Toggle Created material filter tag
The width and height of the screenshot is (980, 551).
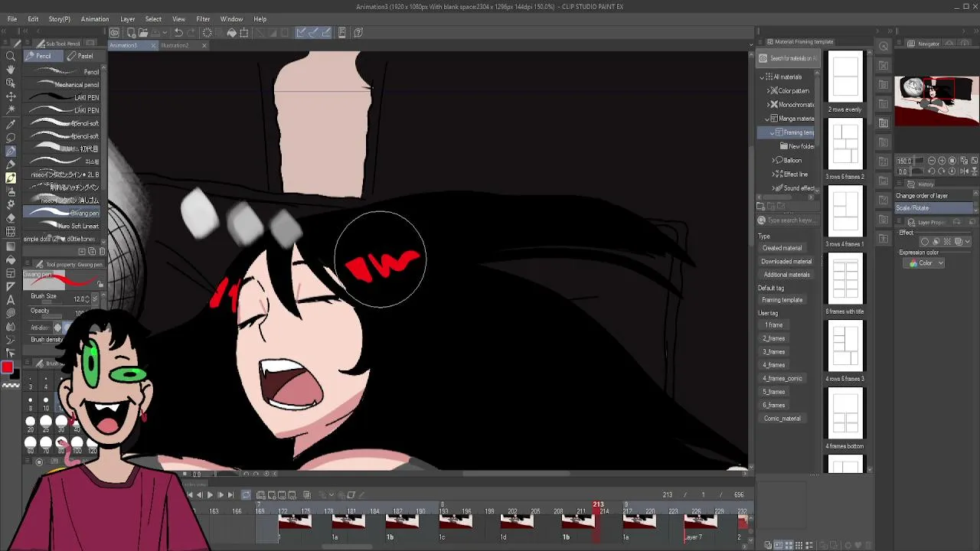[782, 248]
